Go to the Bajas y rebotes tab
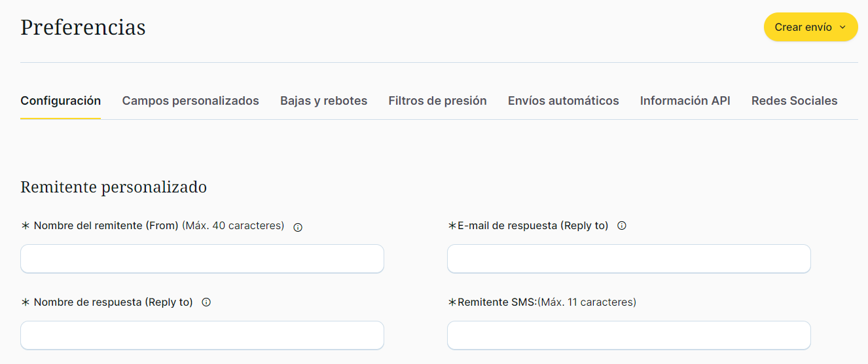868x364 pixels. 323,101
